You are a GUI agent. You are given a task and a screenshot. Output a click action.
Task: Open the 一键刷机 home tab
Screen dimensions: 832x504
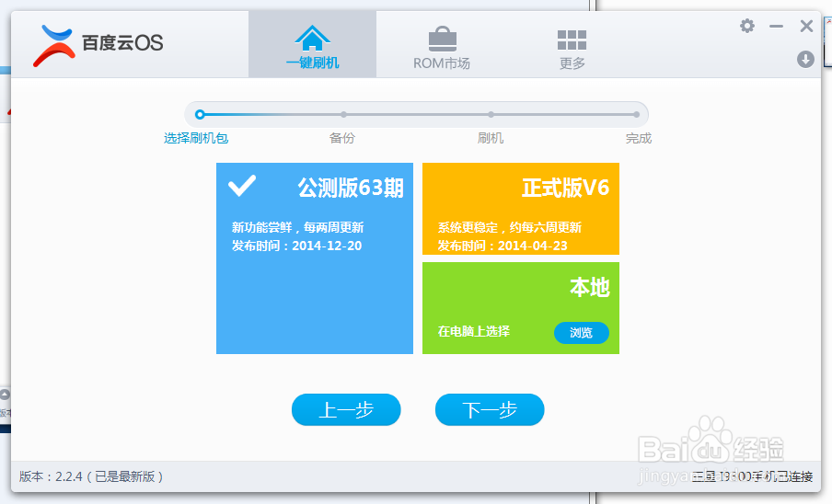tap(313, 44)
